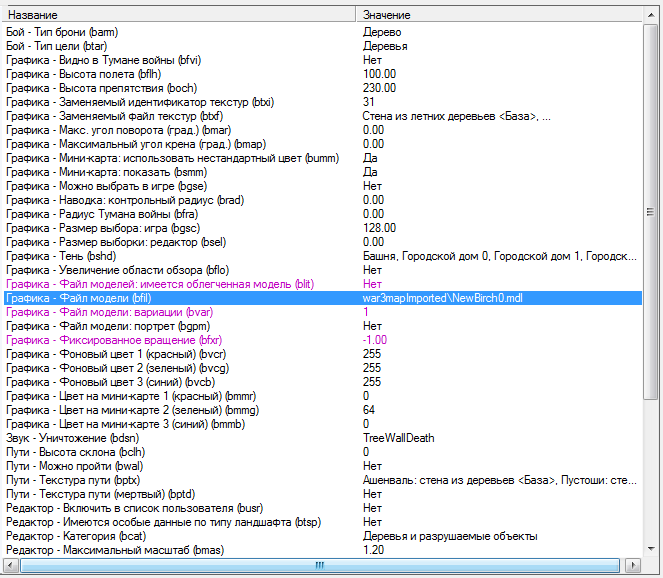Image resolution: width=663 pixels, height=578 pixels.
Task: Select row Текстура пути (мертвый) (bptd)
Action: [323, 494]
